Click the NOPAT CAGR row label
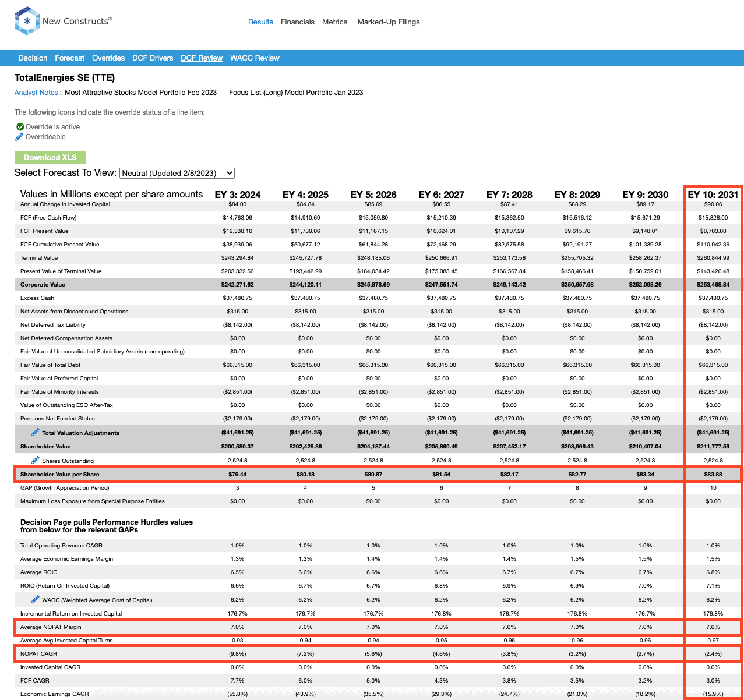This screenshot has height=700, width=744. point(38,654)
